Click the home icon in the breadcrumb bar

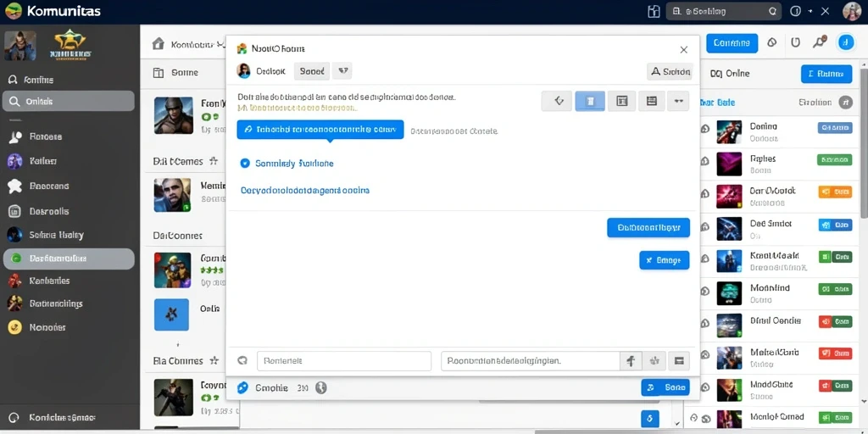click(x=159, y=44)
